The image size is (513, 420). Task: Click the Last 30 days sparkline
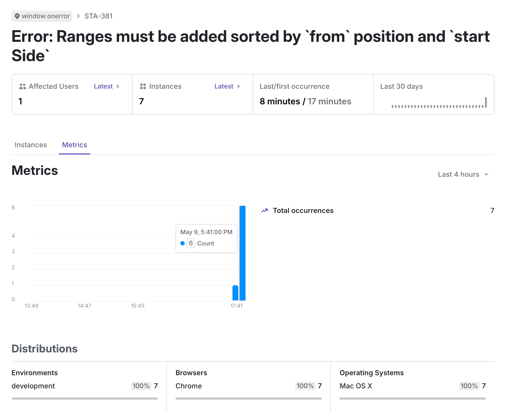439,103
